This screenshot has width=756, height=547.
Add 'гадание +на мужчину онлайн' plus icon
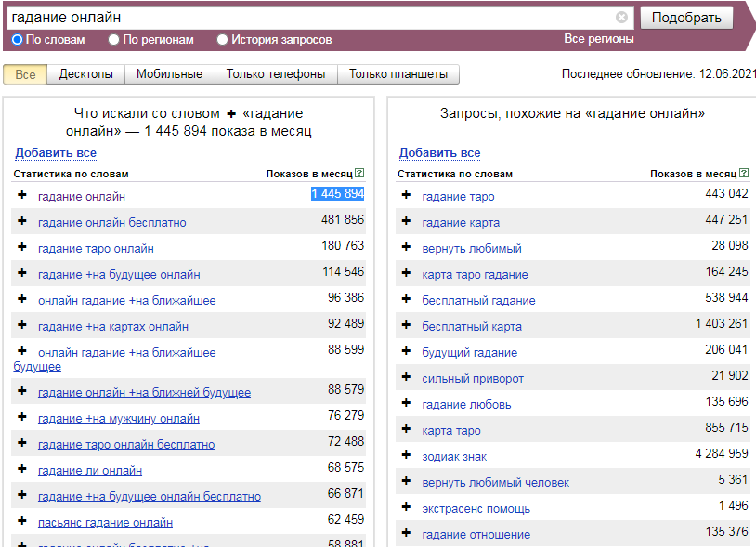(x=21, y=417)
